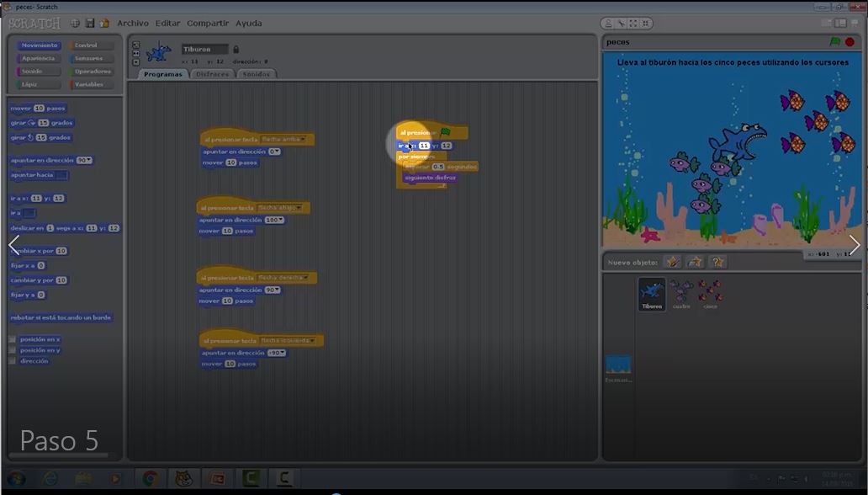Select the scissors delete tool
The image size is (868, 495).
[x=621, y=24]
